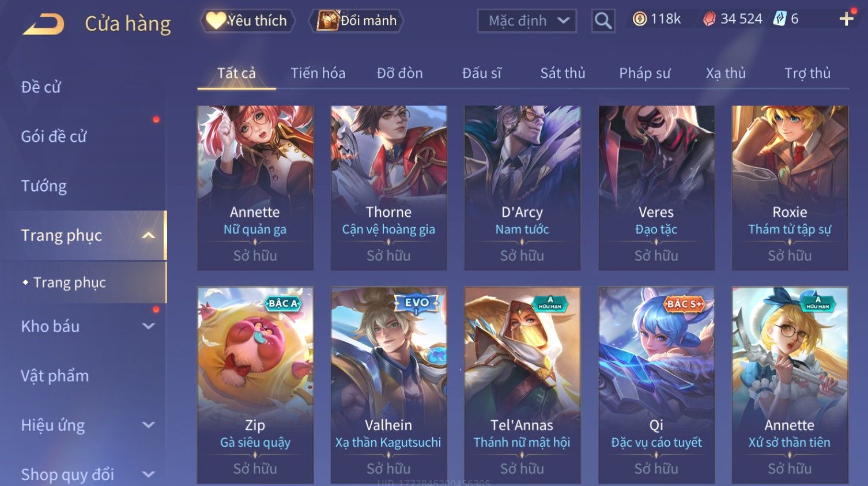Tap the plus icon to add currency
Image resolution: width=868 pixels, height=486 pixels.
click(x=846, y=19)
